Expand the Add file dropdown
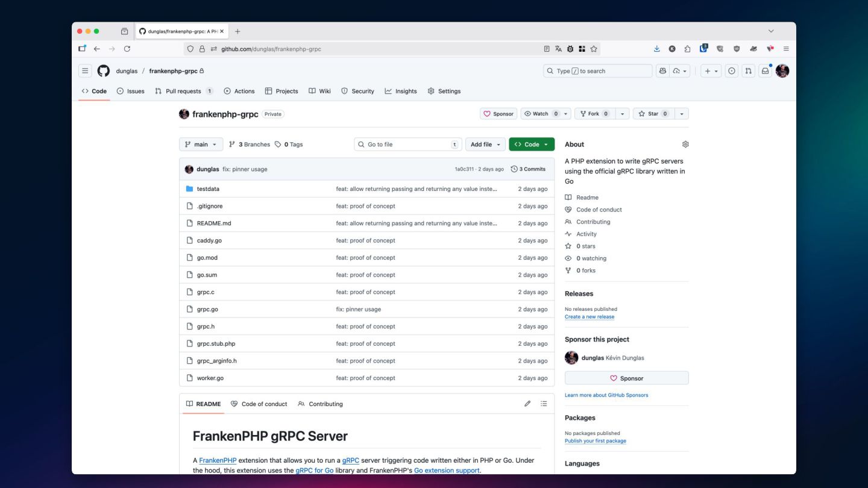Screen dimensions: 868x488 coord(485,145)
